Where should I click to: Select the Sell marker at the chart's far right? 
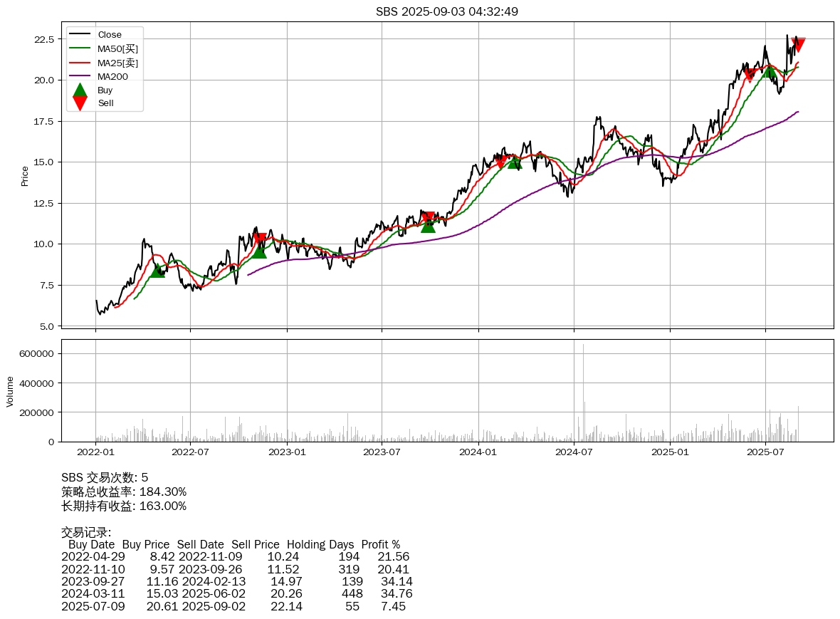[x=799, y=45]
